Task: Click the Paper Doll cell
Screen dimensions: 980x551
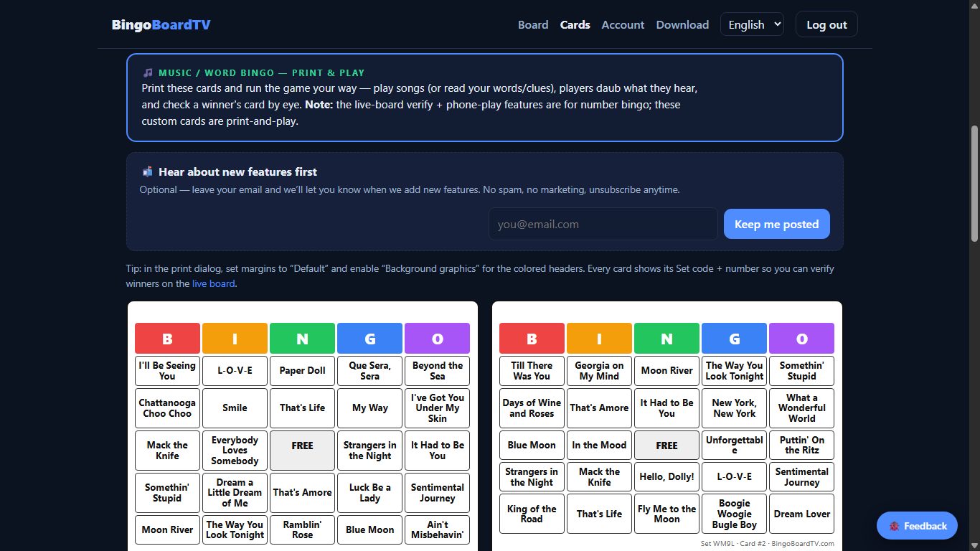Action: click(302, 371)
